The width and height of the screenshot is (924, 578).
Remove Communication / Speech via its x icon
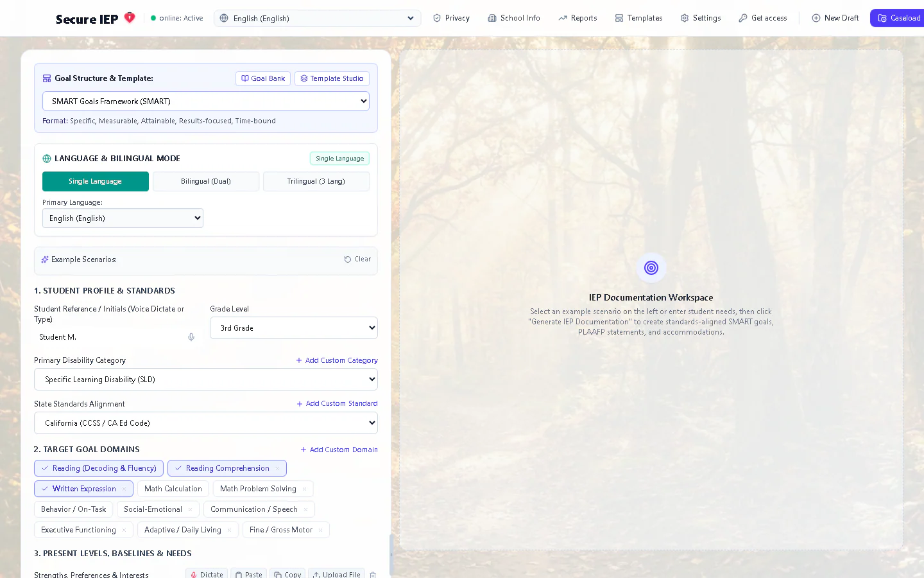pos(305,509)
